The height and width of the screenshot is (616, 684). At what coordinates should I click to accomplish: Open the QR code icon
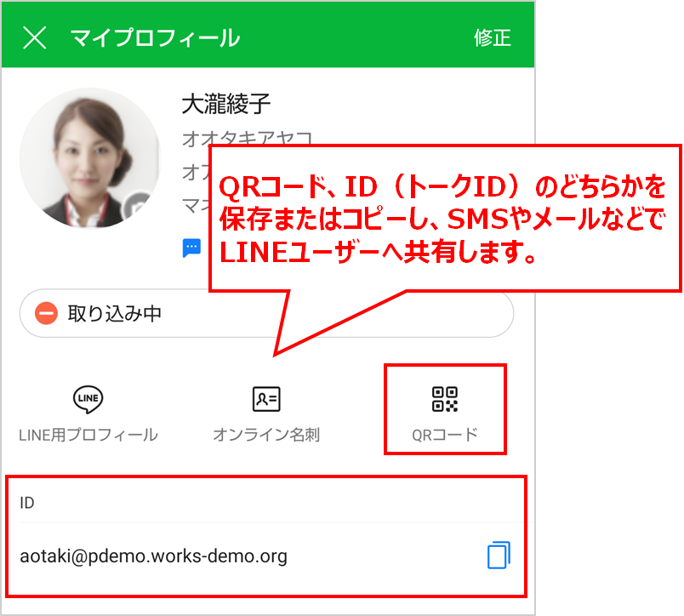tap(445, 399)
